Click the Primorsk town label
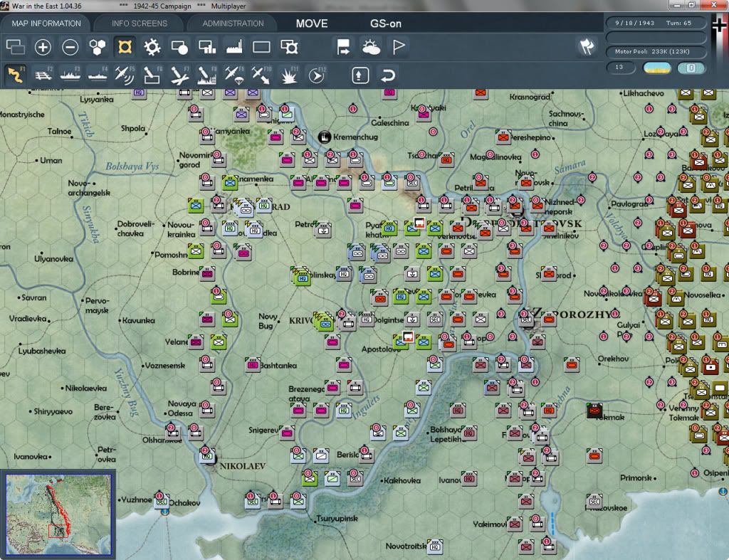The height and width of the screenshot is (560, 729). [636, 477]
